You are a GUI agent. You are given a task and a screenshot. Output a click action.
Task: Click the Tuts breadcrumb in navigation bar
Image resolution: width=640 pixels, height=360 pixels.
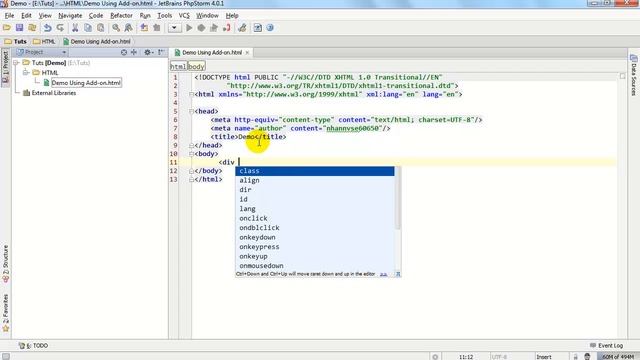(x=16, y=41)
